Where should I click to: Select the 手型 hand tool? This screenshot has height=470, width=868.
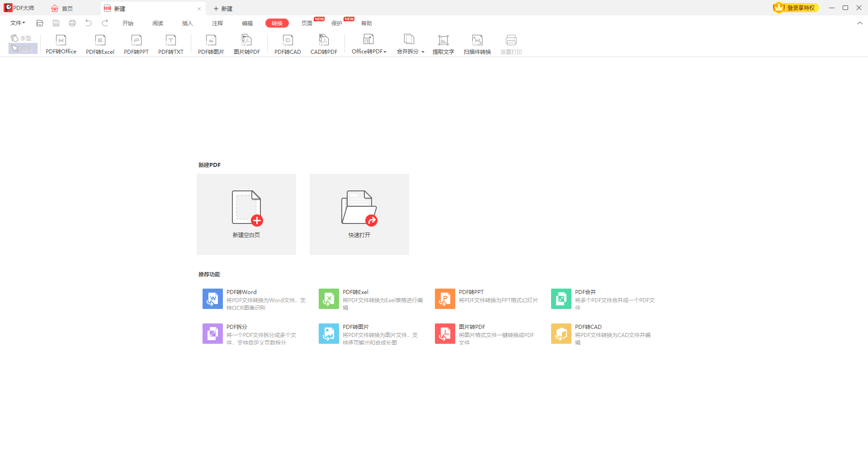click(x=22, y=38)
